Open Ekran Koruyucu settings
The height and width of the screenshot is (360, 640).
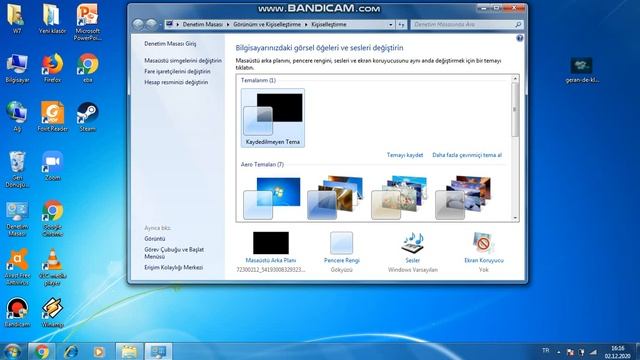(x=484, y=252)
